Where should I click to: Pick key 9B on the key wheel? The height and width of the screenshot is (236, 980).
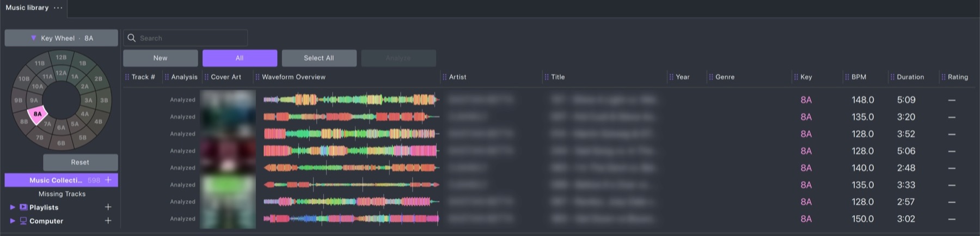click(19, 100)
